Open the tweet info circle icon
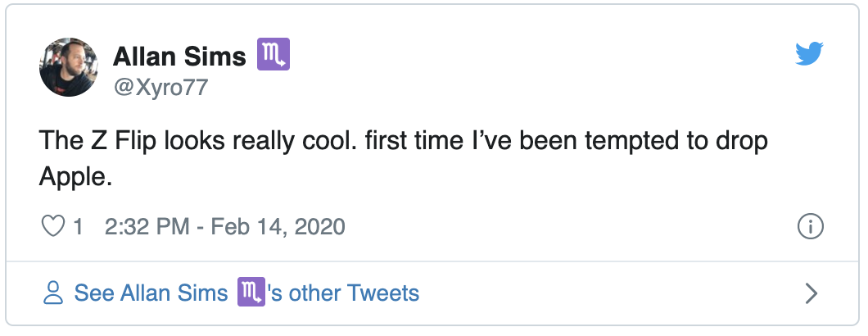This screenshot has width=868, height=336. click(x=810, y=227)
